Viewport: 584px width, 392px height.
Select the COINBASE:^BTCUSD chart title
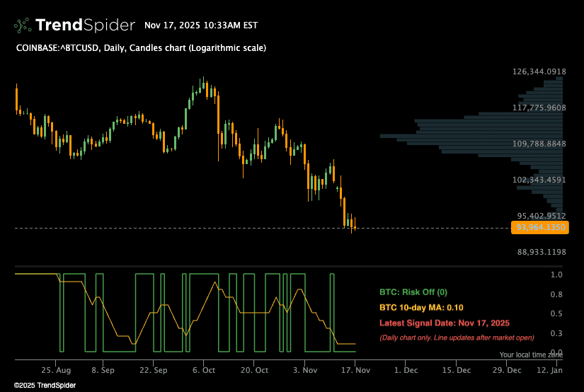click(x=141, y=48)
